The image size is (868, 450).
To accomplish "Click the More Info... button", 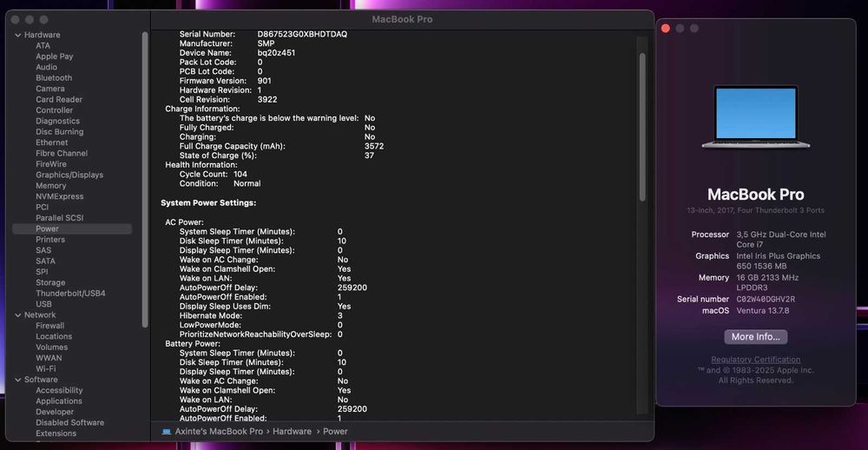I will point(756,337).
